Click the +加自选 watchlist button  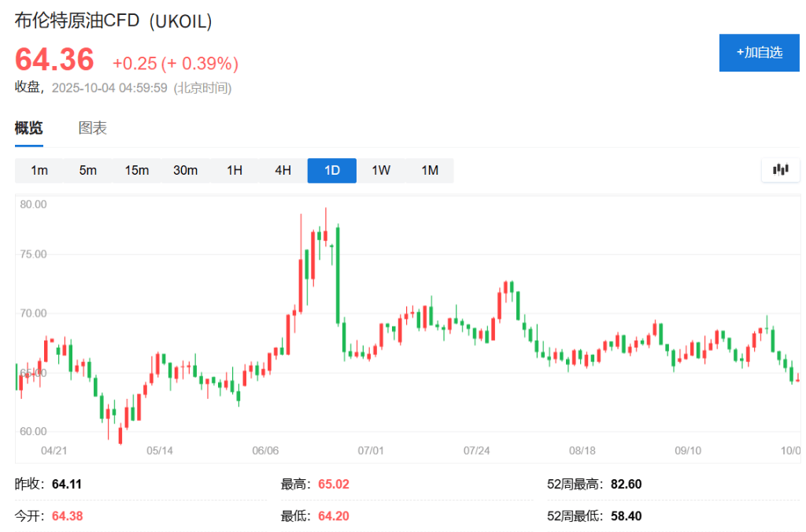click(759, 53)
